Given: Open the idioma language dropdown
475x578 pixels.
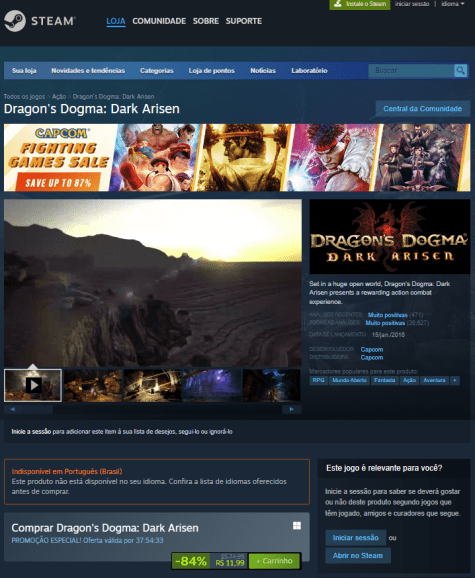Looking at the screenshot, I should click(x=453, y=4).
